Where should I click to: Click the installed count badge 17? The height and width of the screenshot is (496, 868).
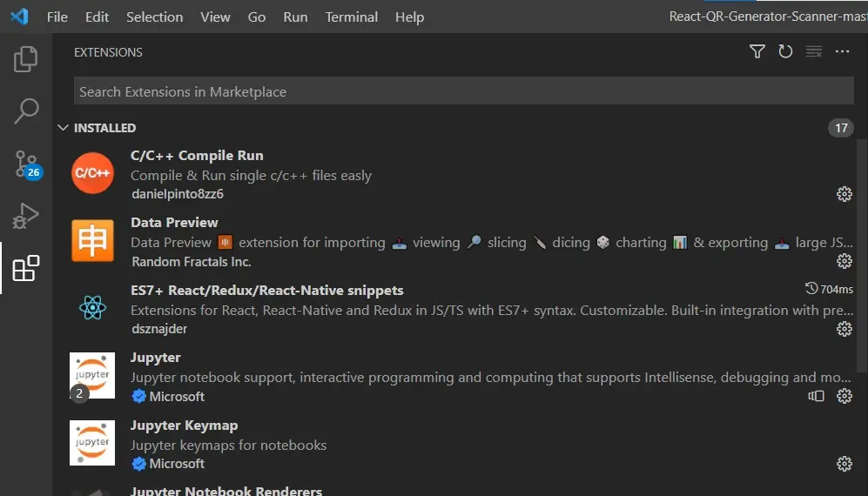point(841,128)
